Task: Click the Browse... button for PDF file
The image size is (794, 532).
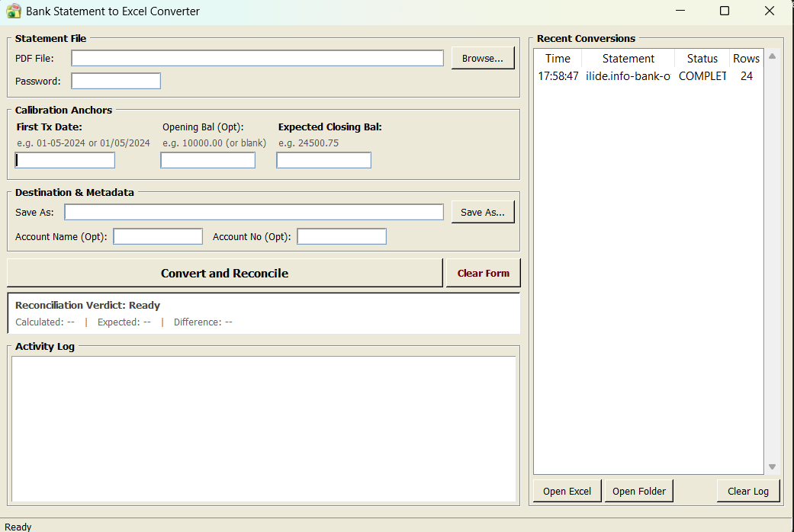Action: tap(483, 58)
